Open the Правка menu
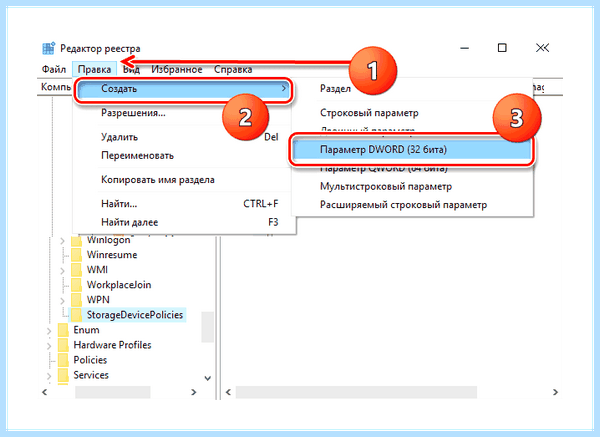The height and width of the screenshot is (437, 600). (94, 69)
